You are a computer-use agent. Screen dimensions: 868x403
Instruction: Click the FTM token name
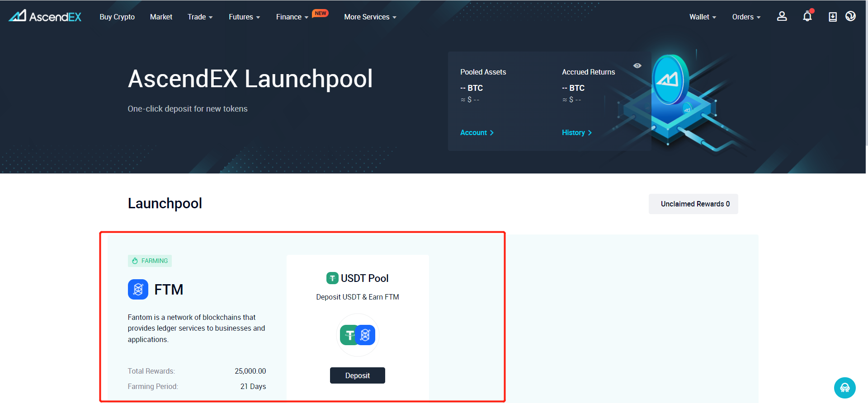coord(169,289)
